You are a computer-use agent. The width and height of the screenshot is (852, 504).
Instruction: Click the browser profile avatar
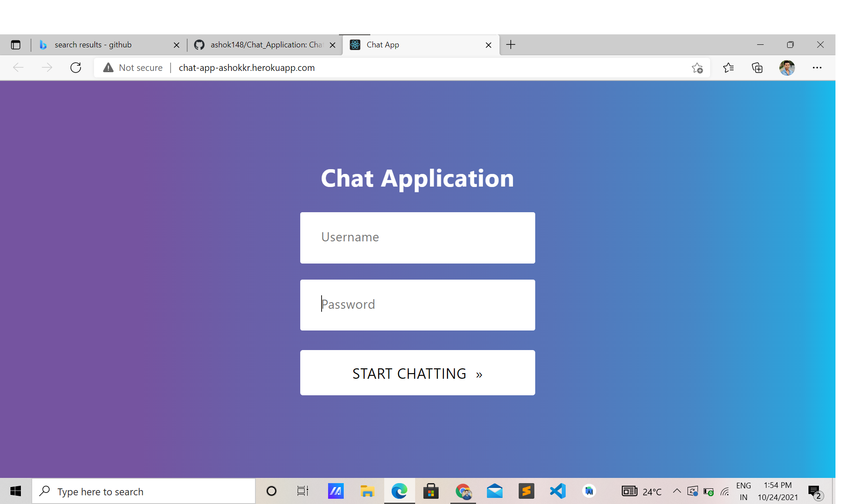tap(787, 68)
